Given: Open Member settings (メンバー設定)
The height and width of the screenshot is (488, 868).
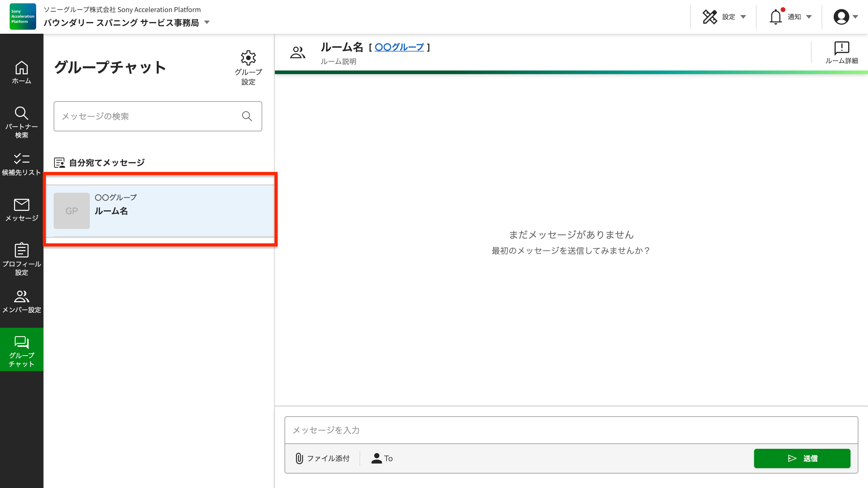Looking at the screenshot, I should [22, 301].
